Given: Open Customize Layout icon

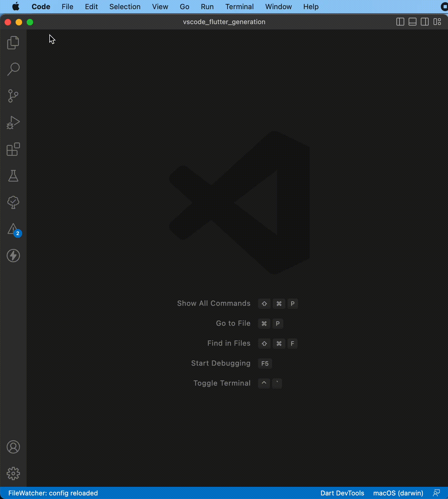Looking at the screenshot, I should [x=437, y=22].
